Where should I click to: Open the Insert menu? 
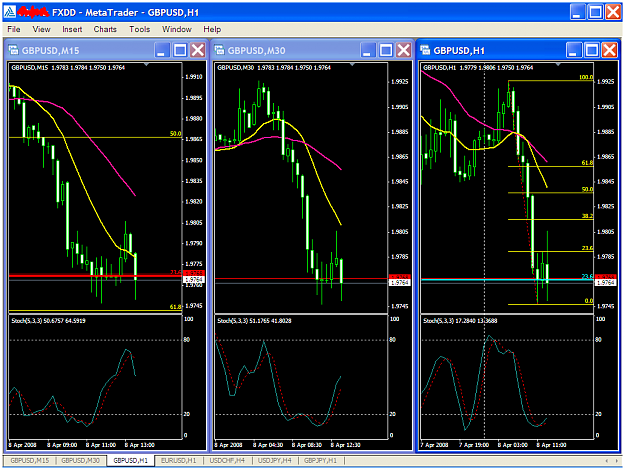coord(72,29)
